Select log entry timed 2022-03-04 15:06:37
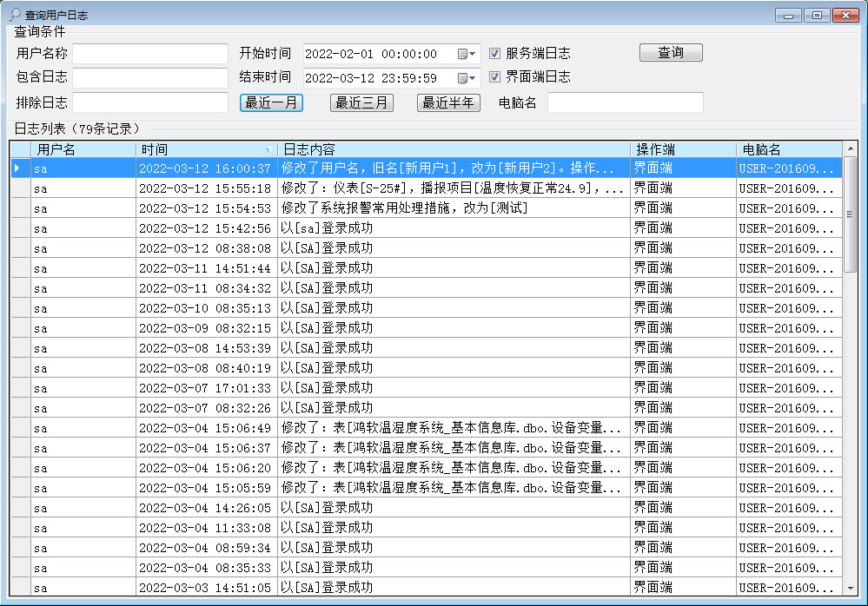Screen dimensions: 868x606 coord(427,447)
